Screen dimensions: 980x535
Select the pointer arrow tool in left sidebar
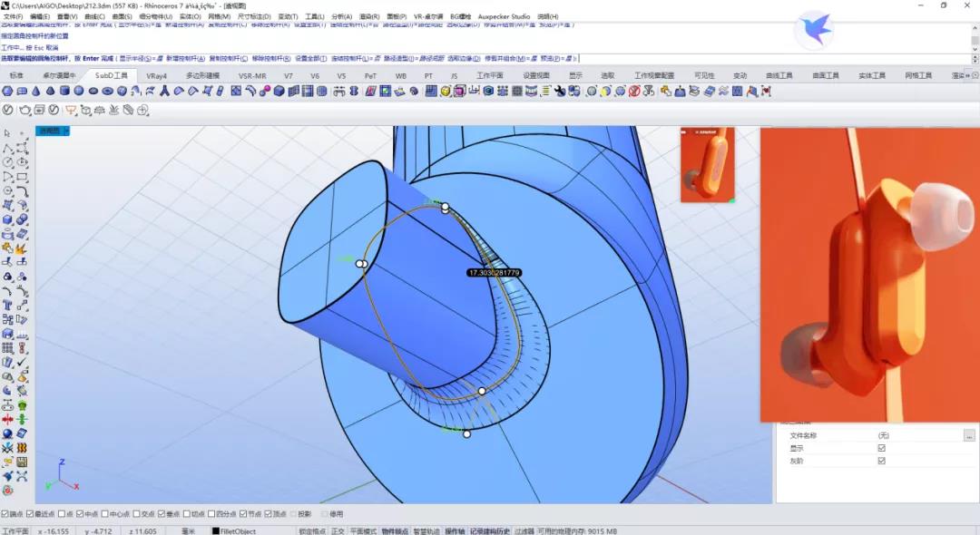tap(7, 133)
